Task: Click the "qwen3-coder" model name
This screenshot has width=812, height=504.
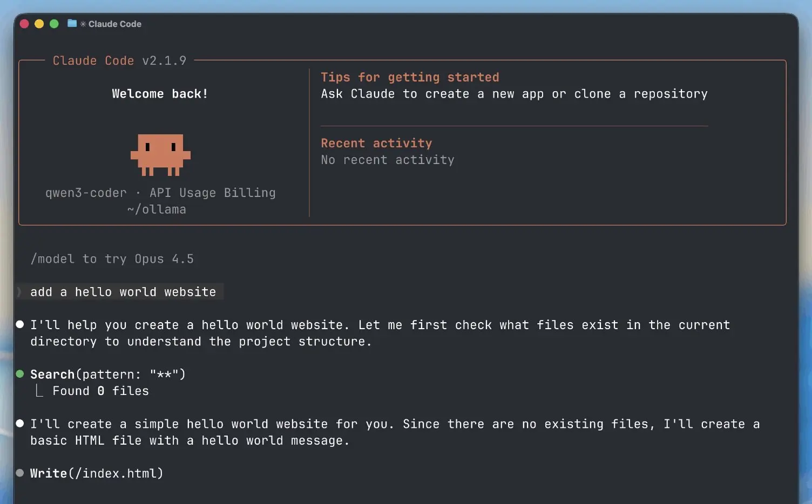Action: (86, 193)
